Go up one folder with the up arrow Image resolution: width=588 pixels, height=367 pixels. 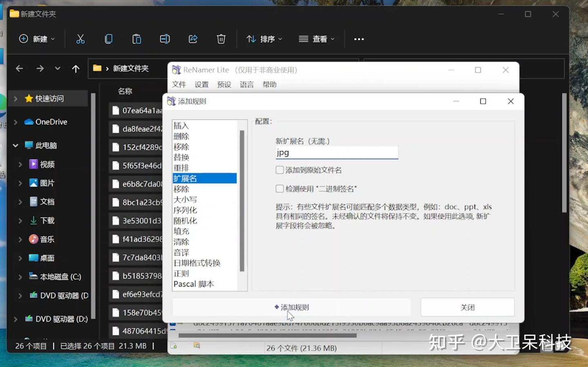pos(76,69)
